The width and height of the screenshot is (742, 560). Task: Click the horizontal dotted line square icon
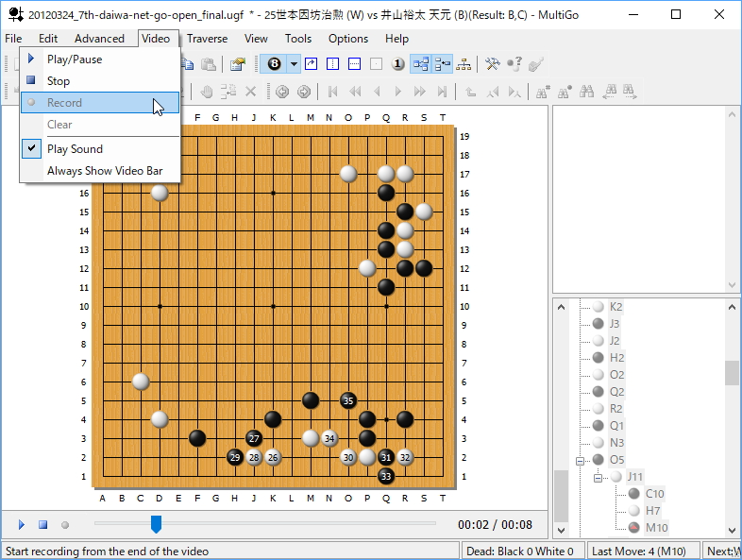click(354, 64)
